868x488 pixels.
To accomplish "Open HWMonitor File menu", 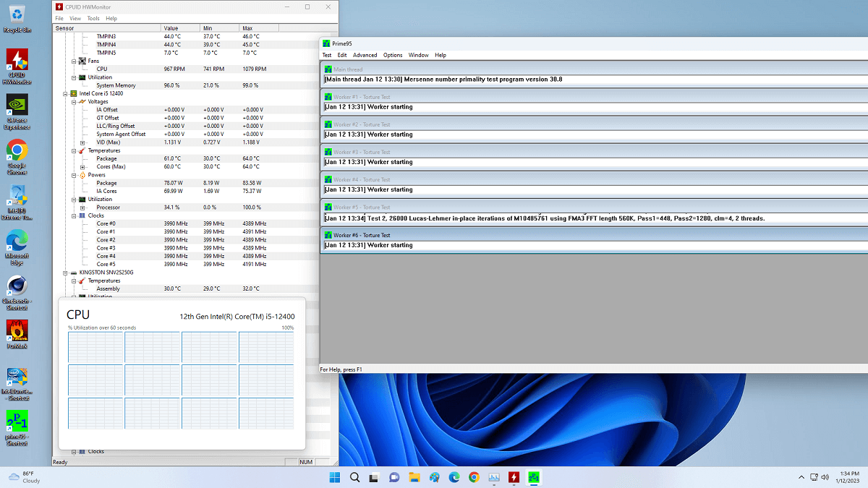I will 59,18.
